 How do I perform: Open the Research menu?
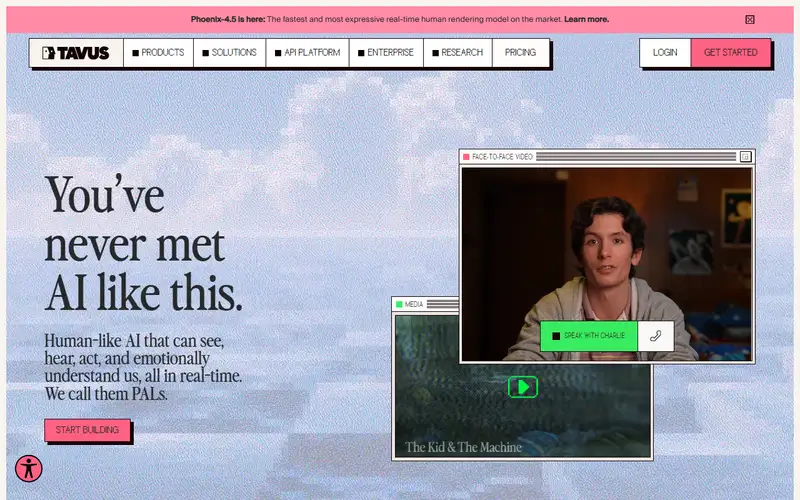458,53
